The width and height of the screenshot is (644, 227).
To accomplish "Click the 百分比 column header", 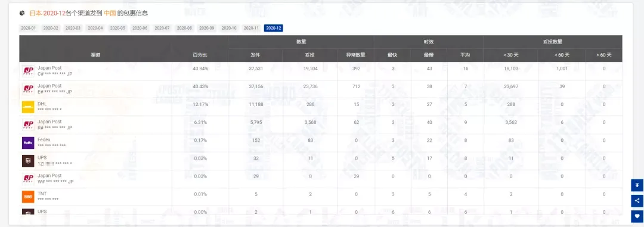I will 200,55.
